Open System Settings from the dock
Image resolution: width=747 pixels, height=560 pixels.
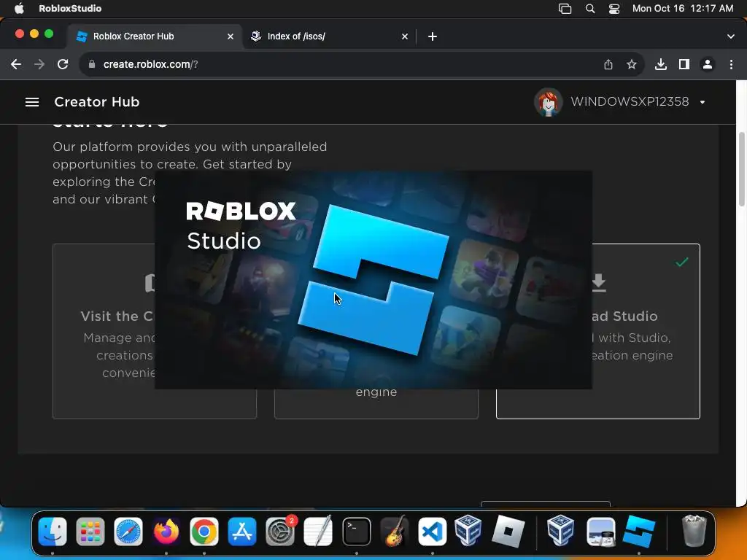280,531
